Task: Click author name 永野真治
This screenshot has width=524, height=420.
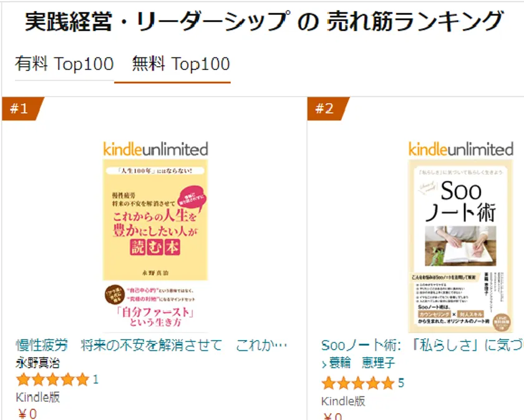Action: coord(38,363)
